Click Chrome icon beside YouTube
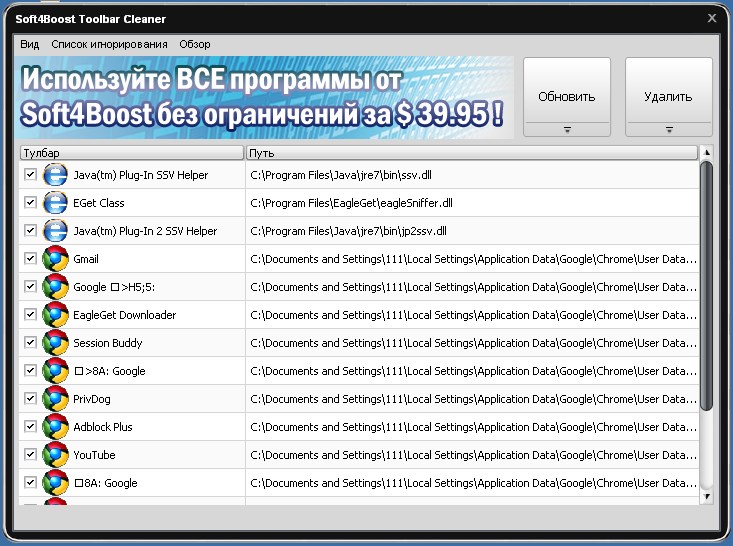 (55, 455)
